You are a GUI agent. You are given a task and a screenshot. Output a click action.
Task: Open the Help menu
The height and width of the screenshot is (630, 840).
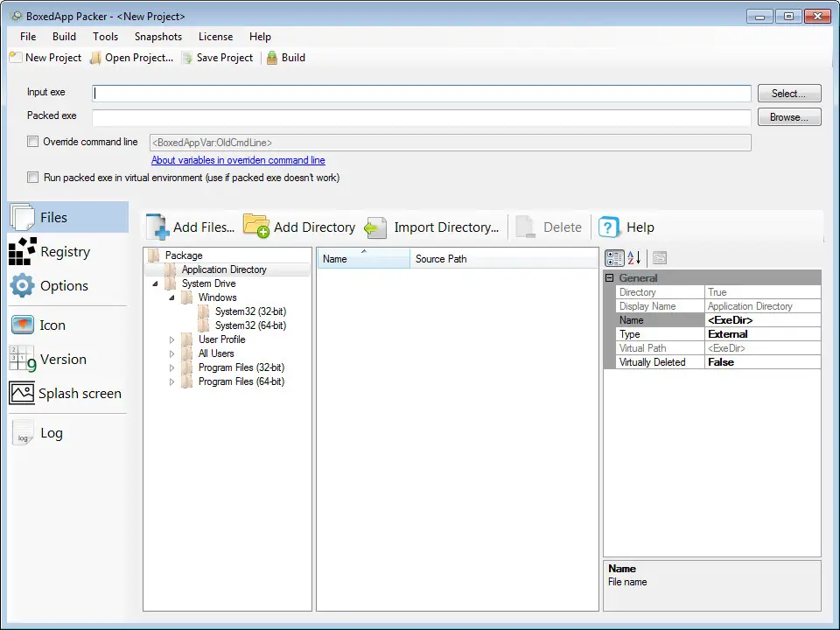click(260, 37)
